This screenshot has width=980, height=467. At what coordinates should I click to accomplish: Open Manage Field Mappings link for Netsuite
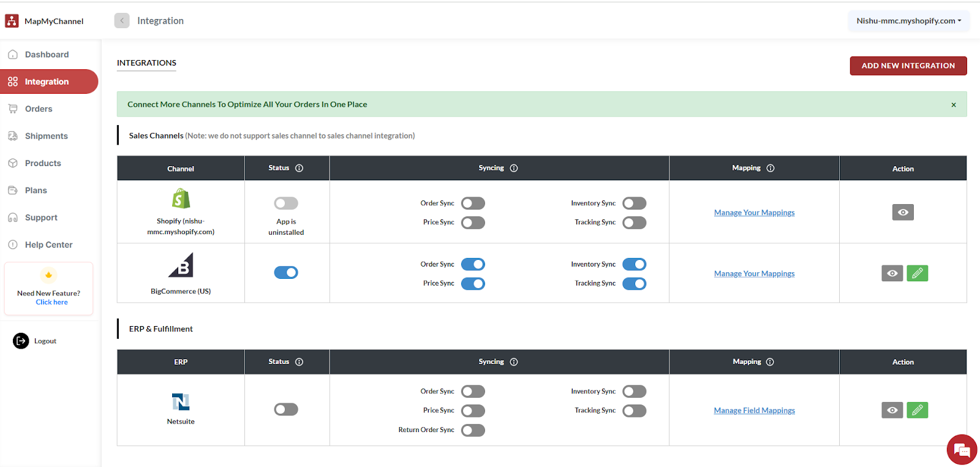point(754,411)
